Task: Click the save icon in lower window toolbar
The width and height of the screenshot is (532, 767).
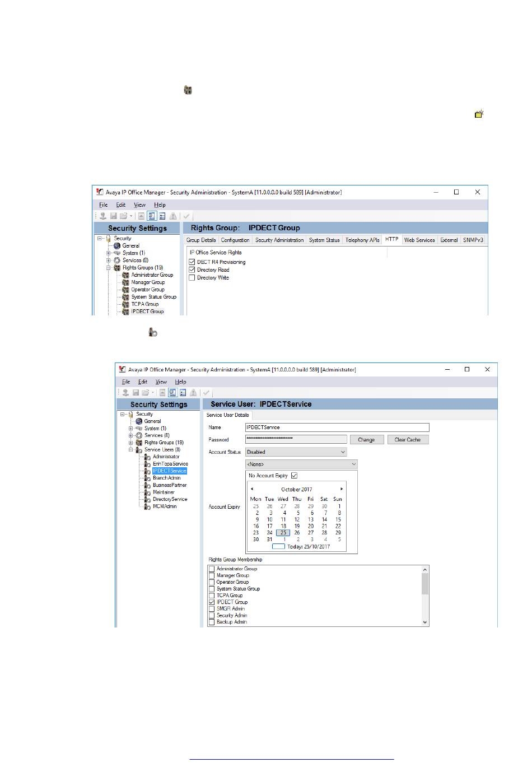Action: (x=136, y=393)
